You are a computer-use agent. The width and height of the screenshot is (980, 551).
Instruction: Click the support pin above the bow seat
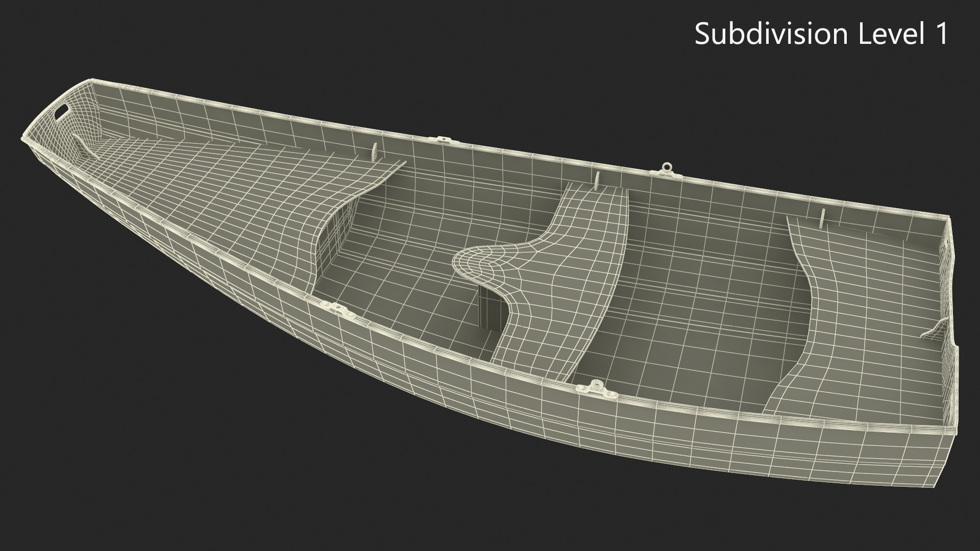[375, 153]
